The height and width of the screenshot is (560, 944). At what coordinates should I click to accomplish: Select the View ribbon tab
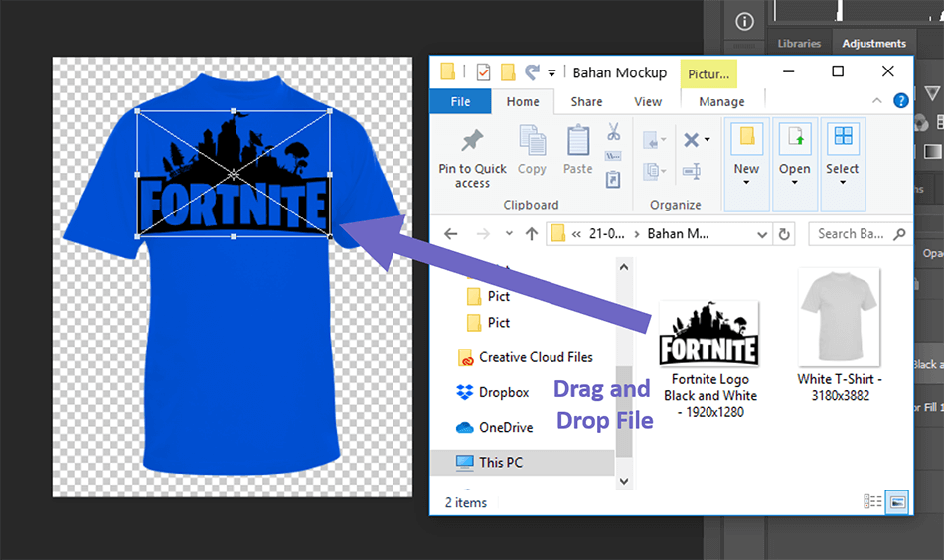(648, 101)
